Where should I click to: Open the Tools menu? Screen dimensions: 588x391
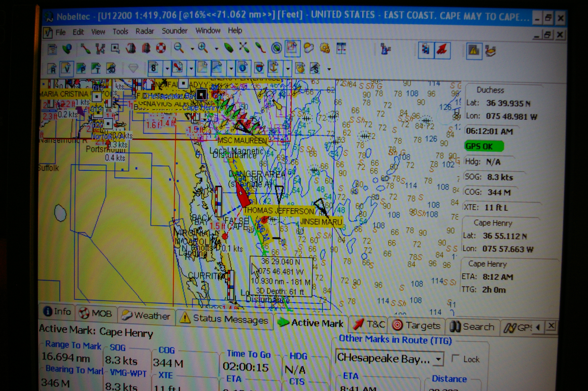point(120,31)
